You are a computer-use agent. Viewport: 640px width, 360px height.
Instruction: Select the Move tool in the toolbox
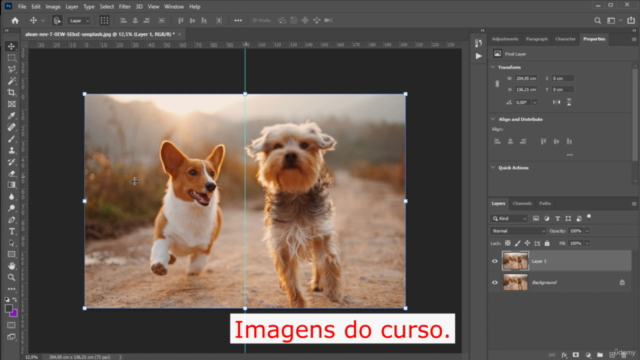[11, 46]
